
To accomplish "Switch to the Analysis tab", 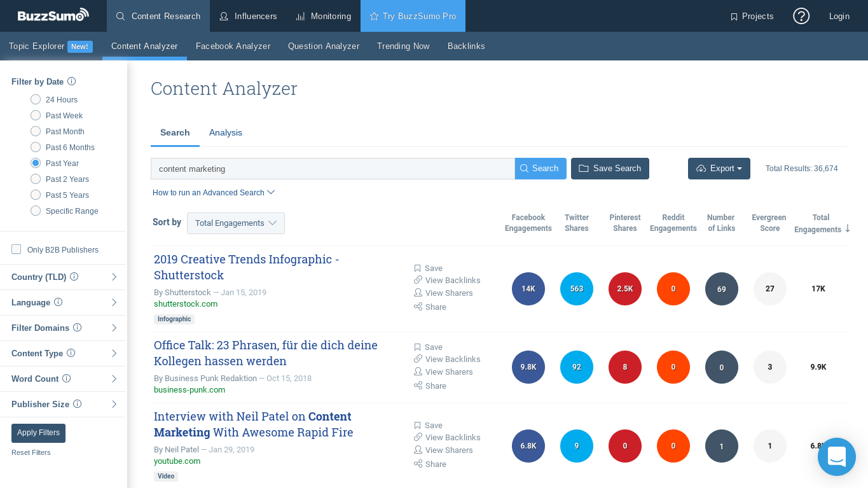I will (x=226, y=132).
